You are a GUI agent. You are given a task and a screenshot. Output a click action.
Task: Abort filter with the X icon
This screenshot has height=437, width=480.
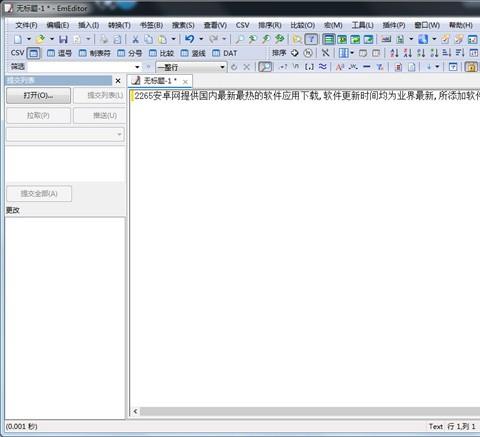pyautogui.click(x=247, y=67)
